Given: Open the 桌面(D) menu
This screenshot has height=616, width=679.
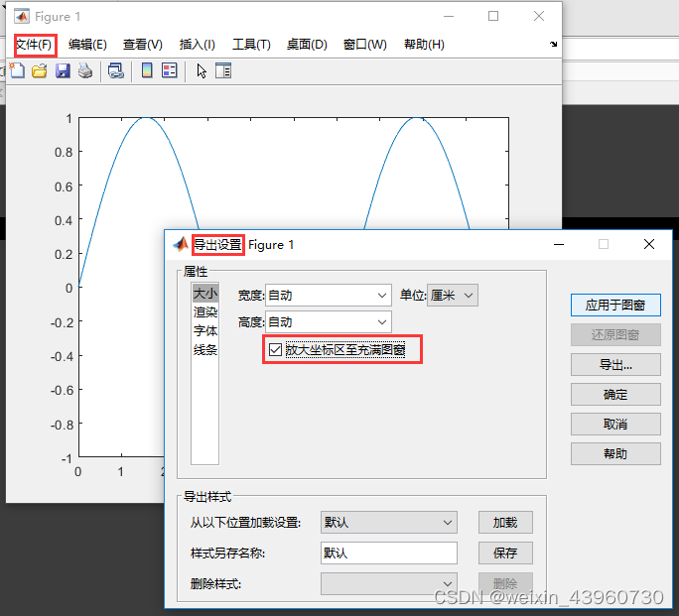Looking at the screenshot, I should click(x=307, y=45).
